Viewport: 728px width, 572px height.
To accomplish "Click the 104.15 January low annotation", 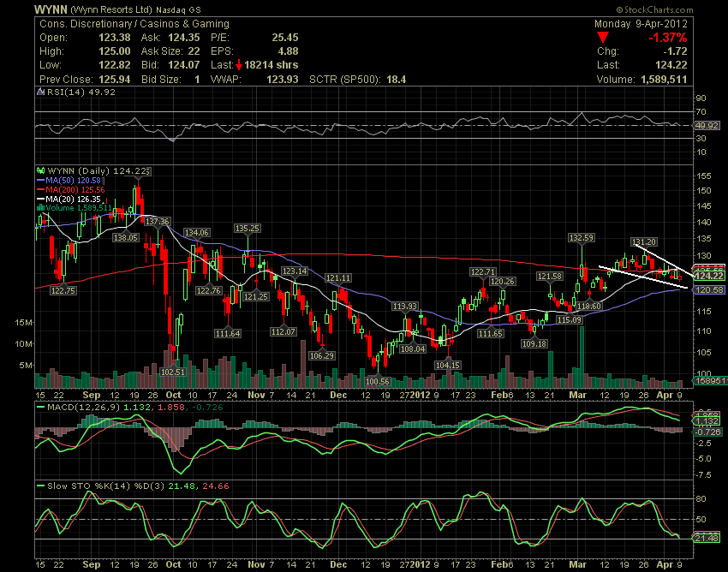I will (448, 365).
